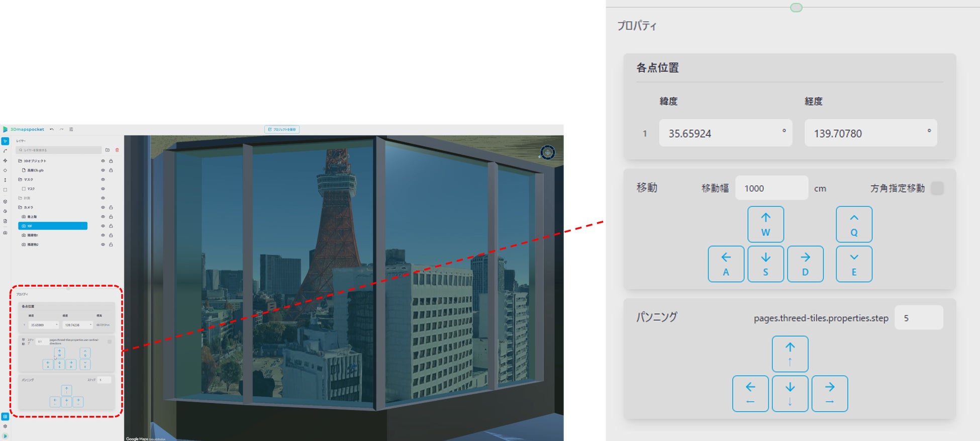Click the プロジェクトを保存 save button
Screen dimensions: 980x441
pos(282,129)
